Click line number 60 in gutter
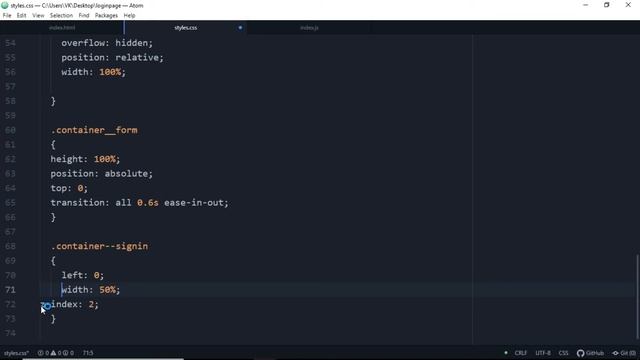Viewport: 640px width, 360px height. pyautogui.click(x=10, y=130)
